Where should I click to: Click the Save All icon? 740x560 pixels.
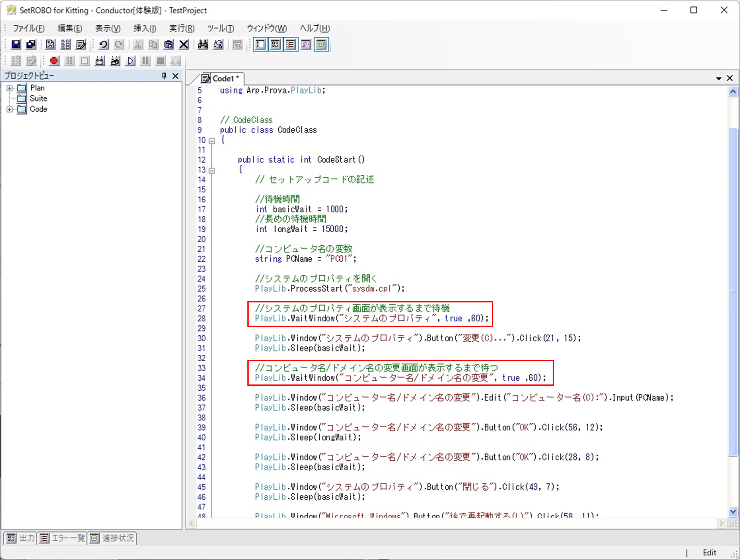pos(31,44)
